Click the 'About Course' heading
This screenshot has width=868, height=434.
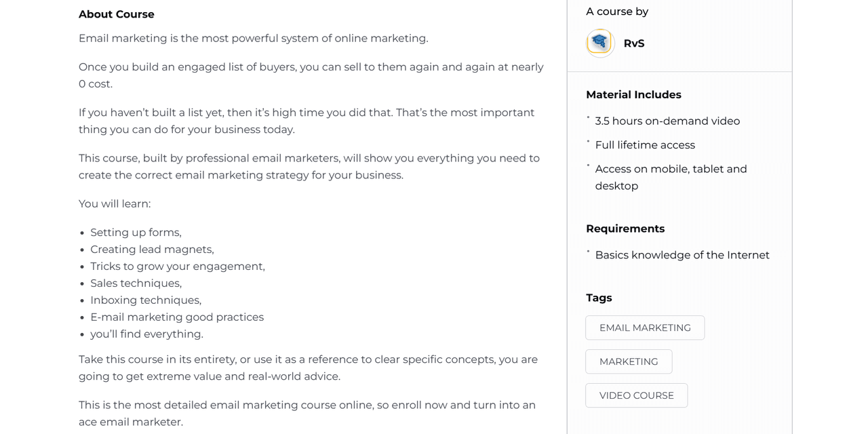tap(116, 14)
